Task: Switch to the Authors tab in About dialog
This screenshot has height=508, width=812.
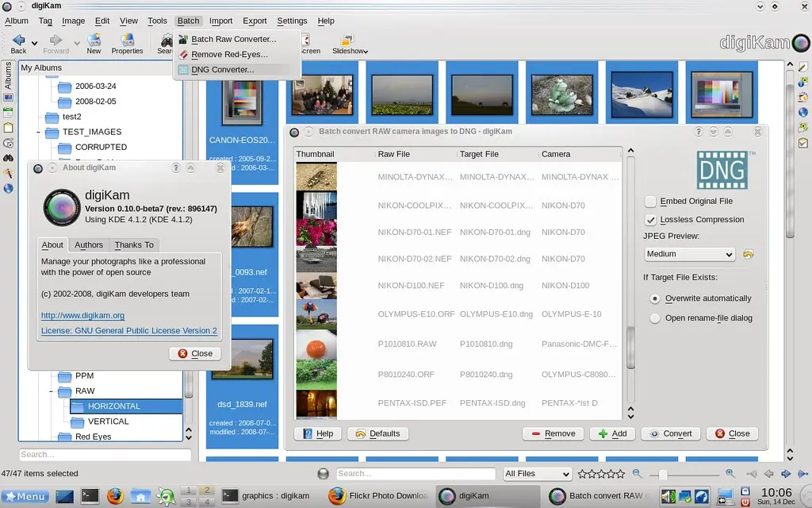Action: pos(89,244)
